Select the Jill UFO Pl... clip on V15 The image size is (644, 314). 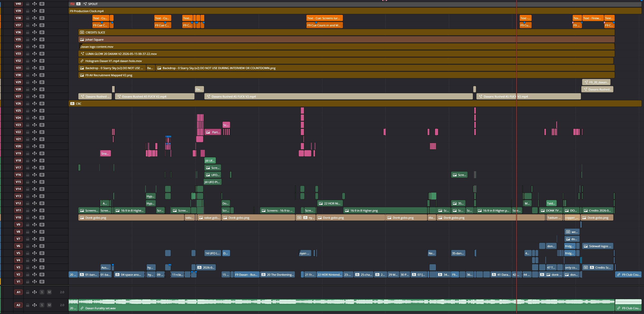click(212, 182)
